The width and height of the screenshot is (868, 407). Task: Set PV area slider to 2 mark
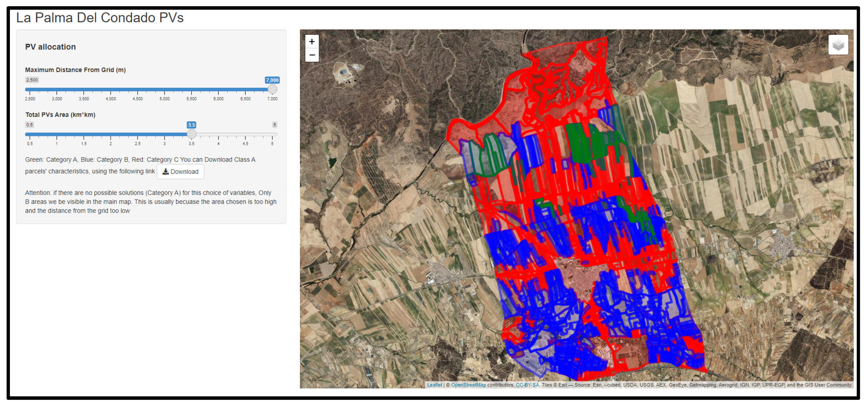click(x=110, y=134)
